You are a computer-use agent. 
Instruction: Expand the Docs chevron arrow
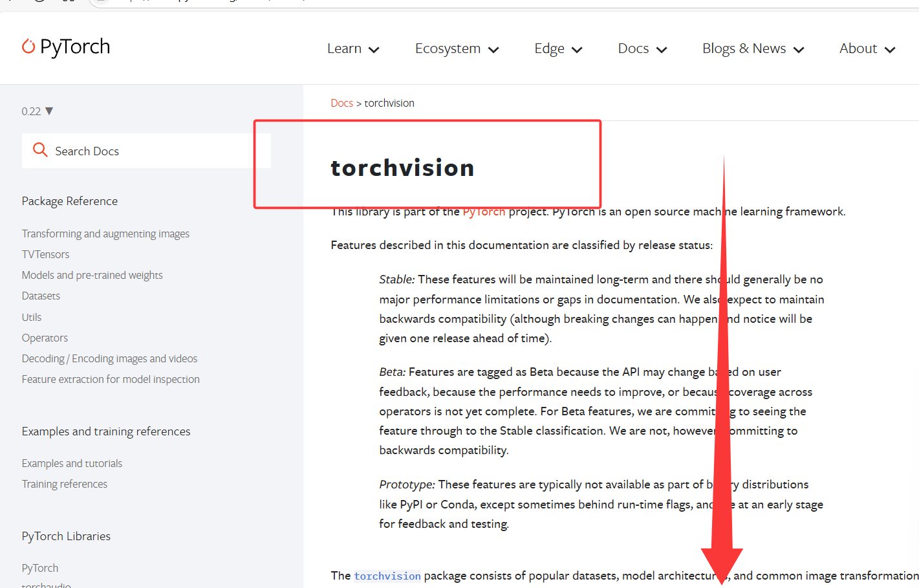[661, 50]
